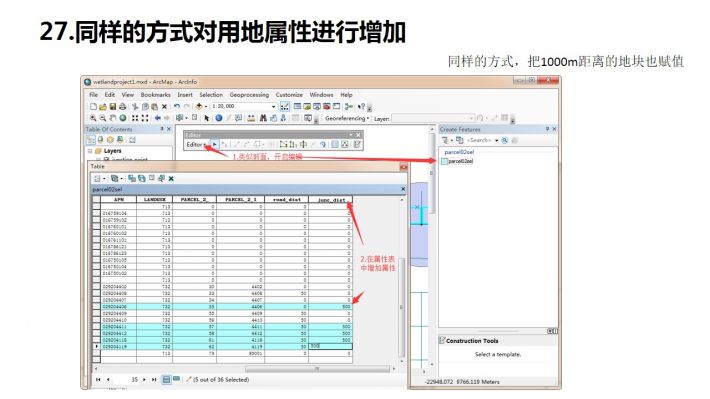Screen dimensions: 710x399
Task: Click the Delete Selected X icon in the Table
Action: tap(171, 178)
